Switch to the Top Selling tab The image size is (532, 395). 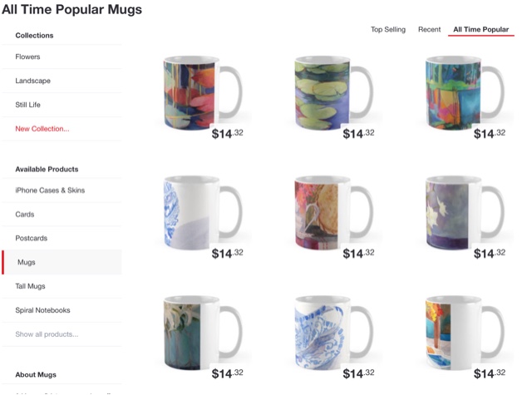click(388, 30)
